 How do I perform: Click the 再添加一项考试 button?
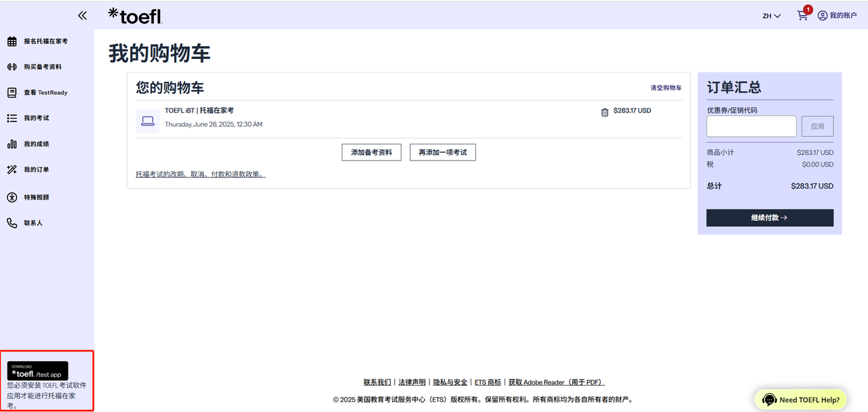pyautogui.click(x=442, y=152)
